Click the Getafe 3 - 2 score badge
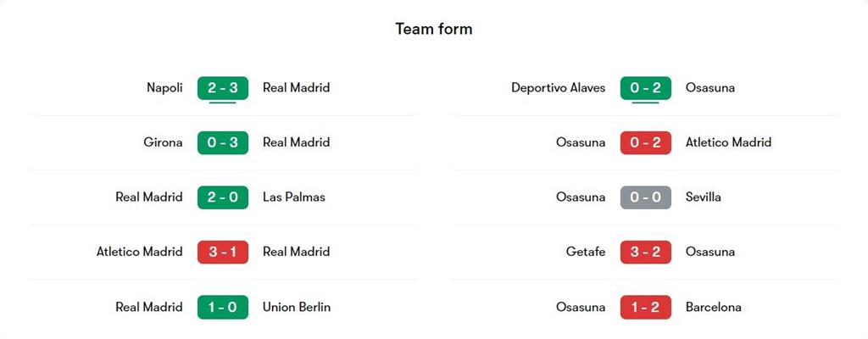The width and height of the screenshot is (868, 339). [x=646, y=252]
